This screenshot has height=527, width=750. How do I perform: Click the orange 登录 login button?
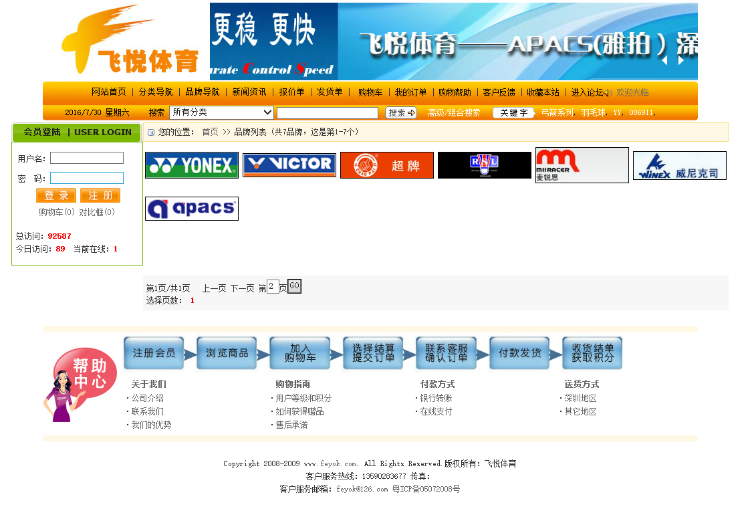click(56, 195)
